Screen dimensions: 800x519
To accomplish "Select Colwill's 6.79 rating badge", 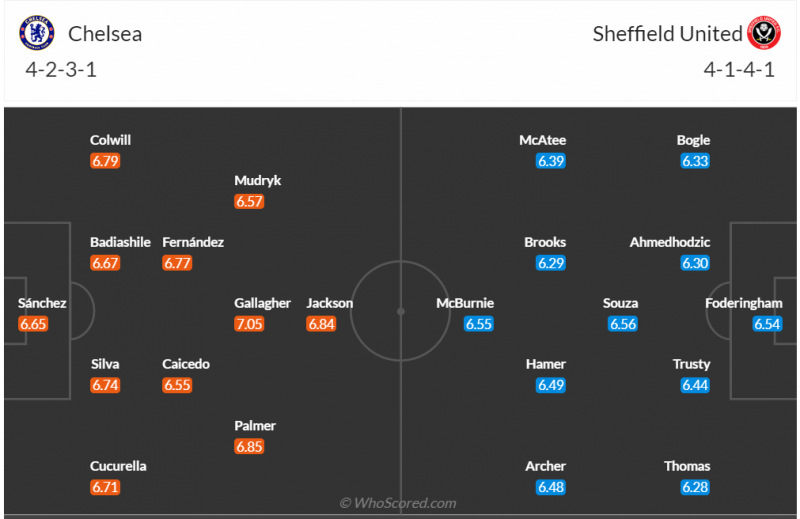I will click(x=105, y=161).
